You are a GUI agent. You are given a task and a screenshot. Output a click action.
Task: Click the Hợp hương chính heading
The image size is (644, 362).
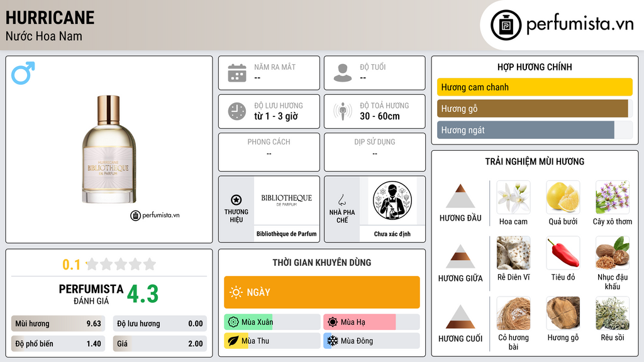535,67
